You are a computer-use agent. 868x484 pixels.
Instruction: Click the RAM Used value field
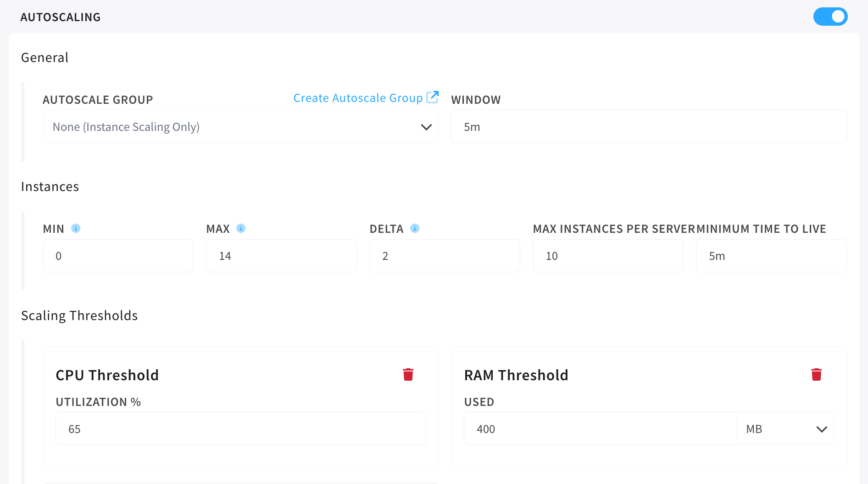(600, 429)
